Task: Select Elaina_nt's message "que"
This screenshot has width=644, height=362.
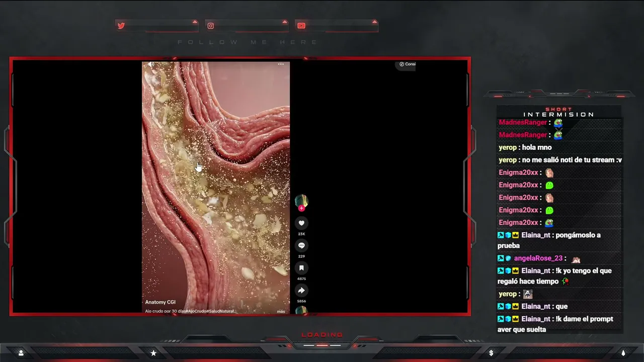Action: click(561, 306)
